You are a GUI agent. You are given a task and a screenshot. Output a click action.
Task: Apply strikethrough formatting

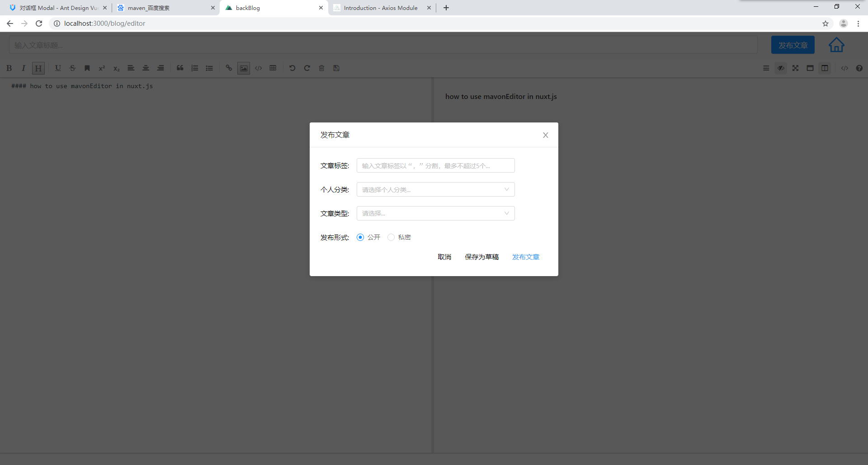[x=72, y=68]
